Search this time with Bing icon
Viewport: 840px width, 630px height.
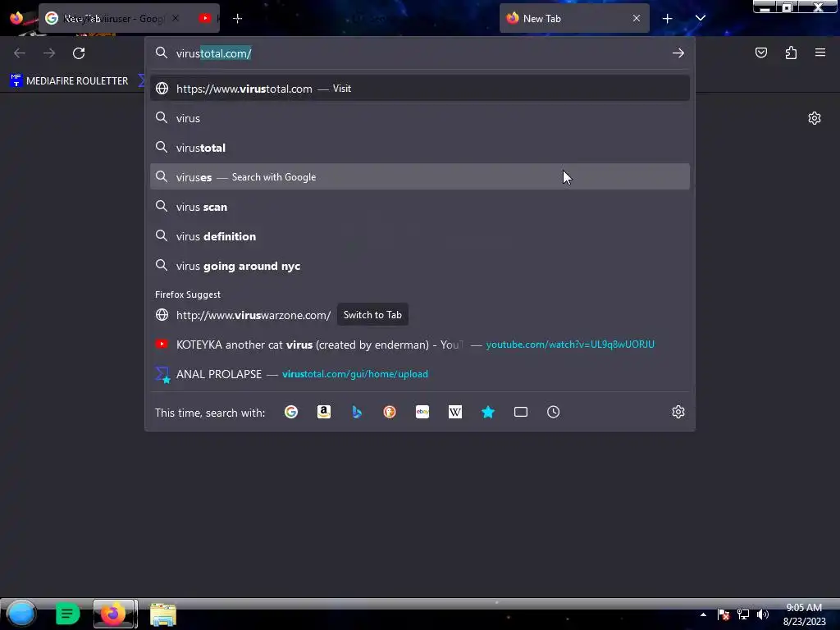pyautogui.click(x=357, y=412)
